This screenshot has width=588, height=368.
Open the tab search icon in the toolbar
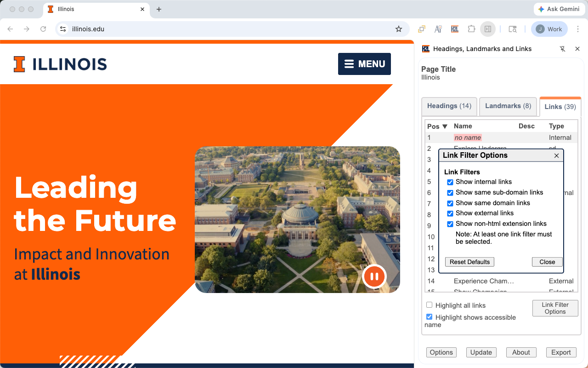[513, 29]
